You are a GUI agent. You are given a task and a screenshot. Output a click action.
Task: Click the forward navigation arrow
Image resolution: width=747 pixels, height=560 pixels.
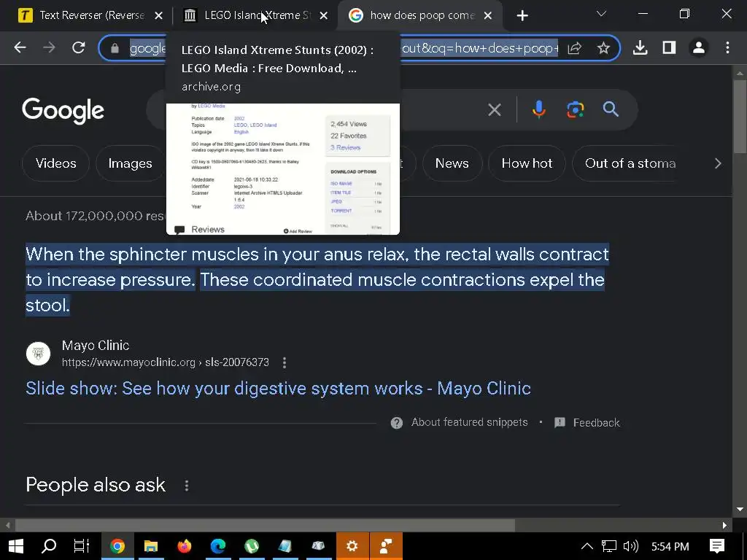point(49,47)
